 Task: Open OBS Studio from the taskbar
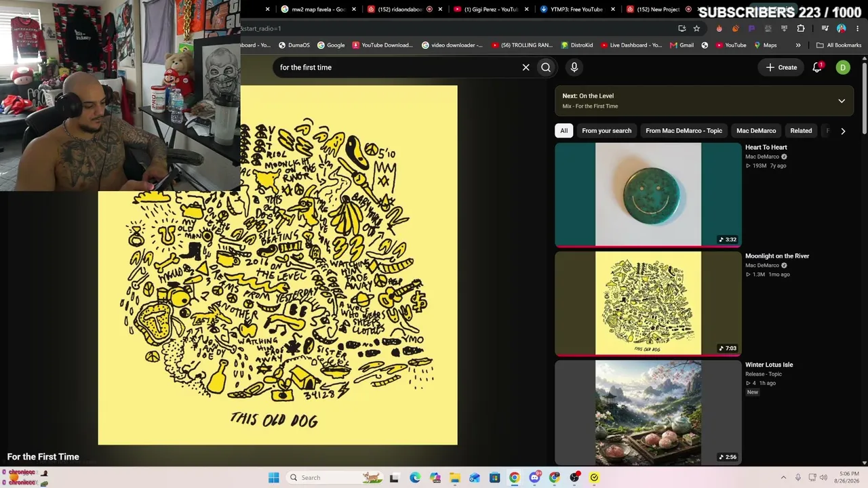[574, 478]
